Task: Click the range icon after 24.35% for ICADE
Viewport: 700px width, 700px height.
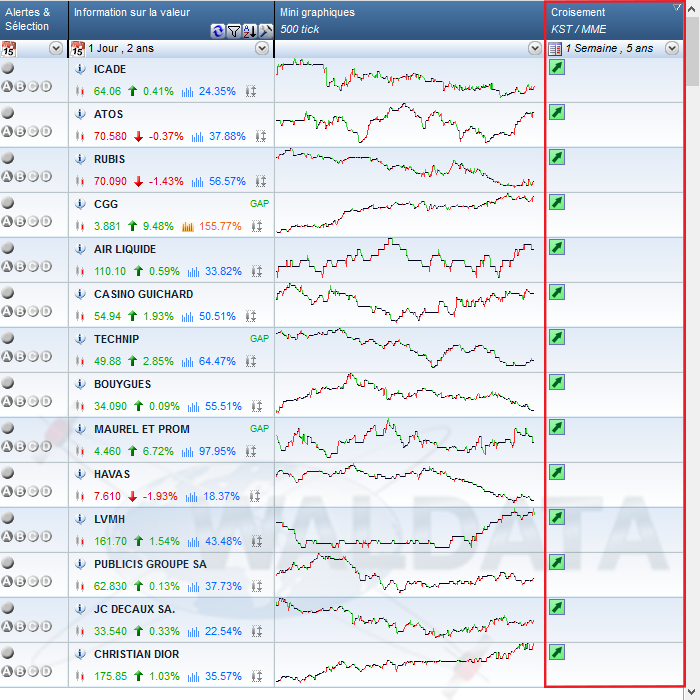Action: pos(251,92)
